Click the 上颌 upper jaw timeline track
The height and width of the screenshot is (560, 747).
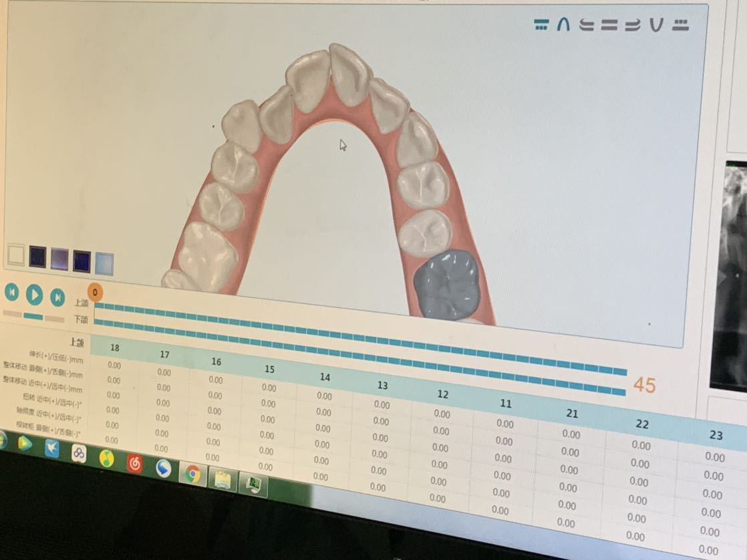tap(361, 340)
